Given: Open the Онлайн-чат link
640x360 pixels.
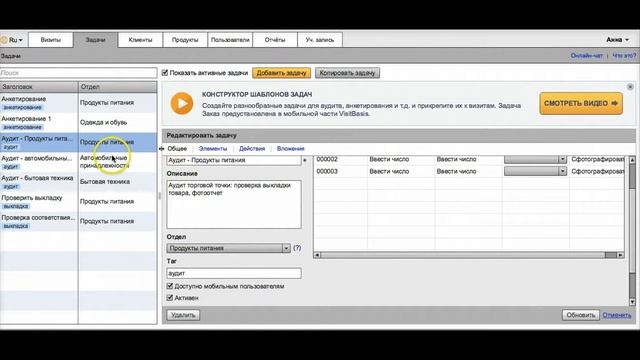Looking at the screenshot, I should coord(587,56).
